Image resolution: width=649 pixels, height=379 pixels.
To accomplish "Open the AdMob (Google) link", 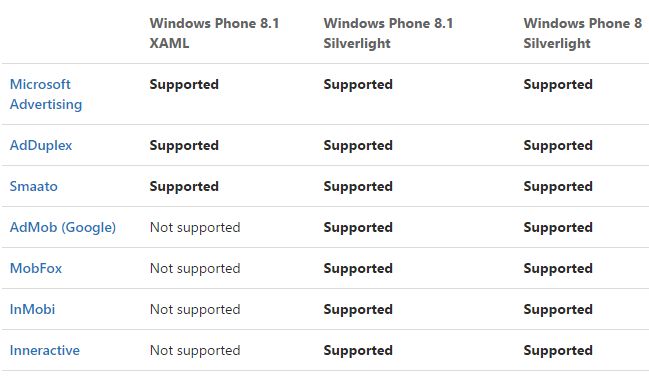I will [x=62, y=227].
